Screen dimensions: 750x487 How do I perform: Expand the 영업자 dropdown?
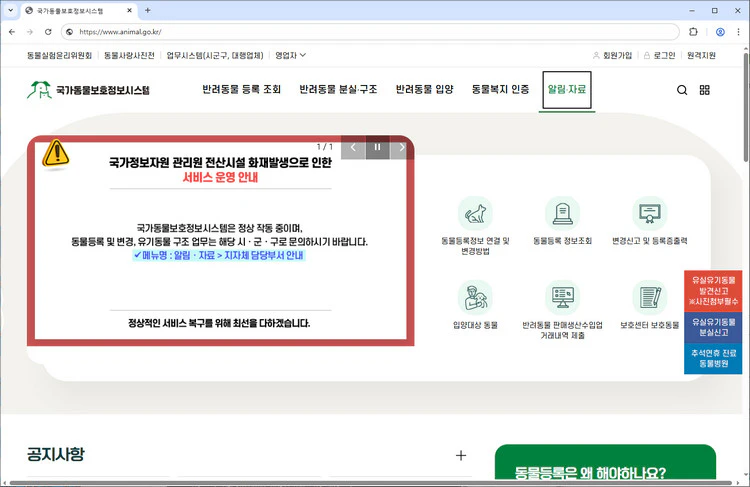pyautogui.click(x=290, y=55)
